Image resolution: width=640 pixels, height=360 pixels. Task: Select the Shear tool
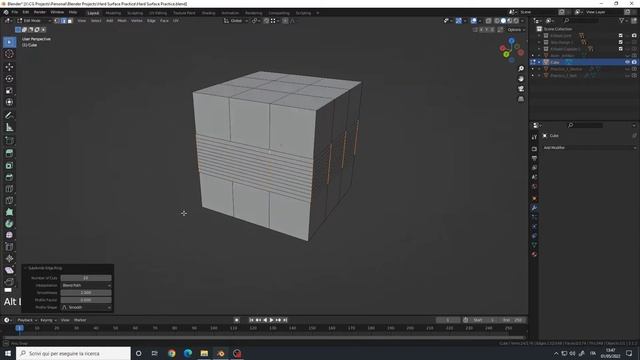[x=9, y=270]
